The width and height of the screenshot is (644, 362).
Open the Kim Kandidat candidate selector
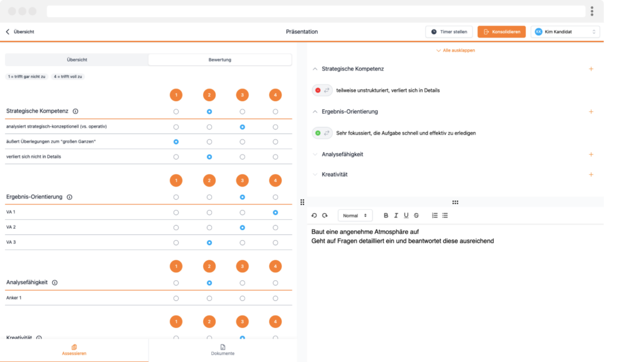(565, 31)
